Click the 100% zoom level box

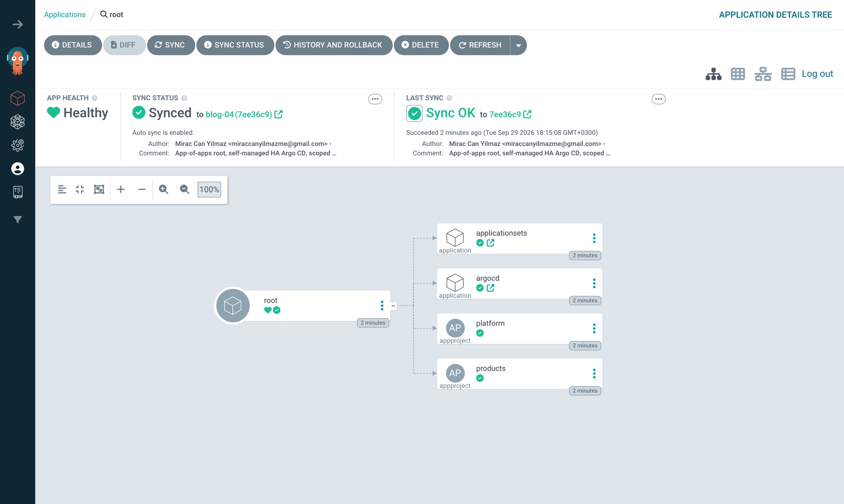[x=209, y=189]
